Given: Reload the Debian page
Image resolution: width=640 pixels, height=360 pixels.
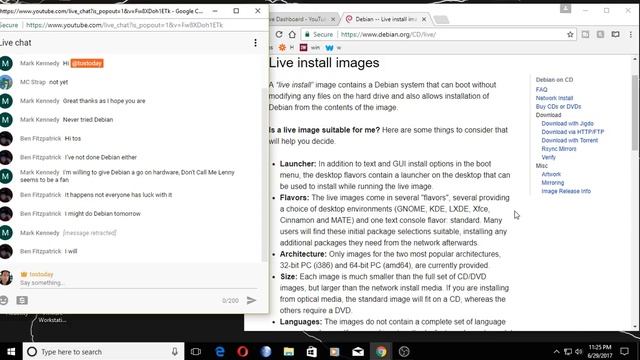Looking at the screenshot, I should (279, 35).
